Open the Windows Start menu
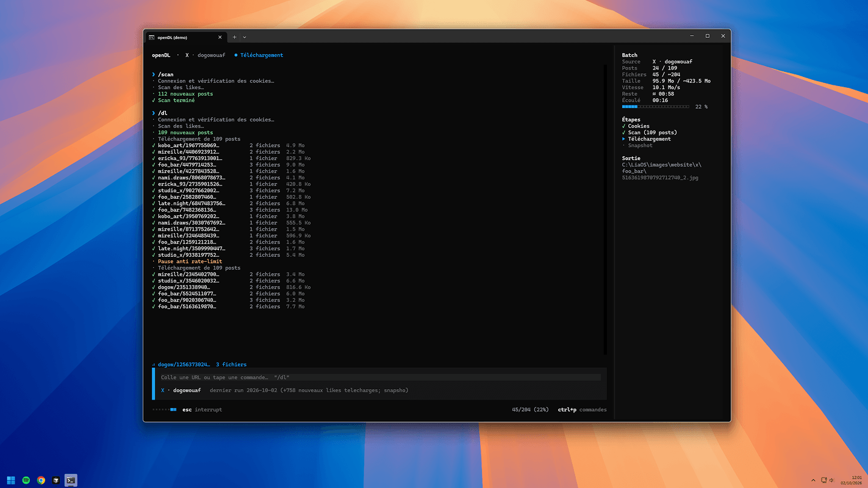This screenshot has height=488, width=868. 11,480
